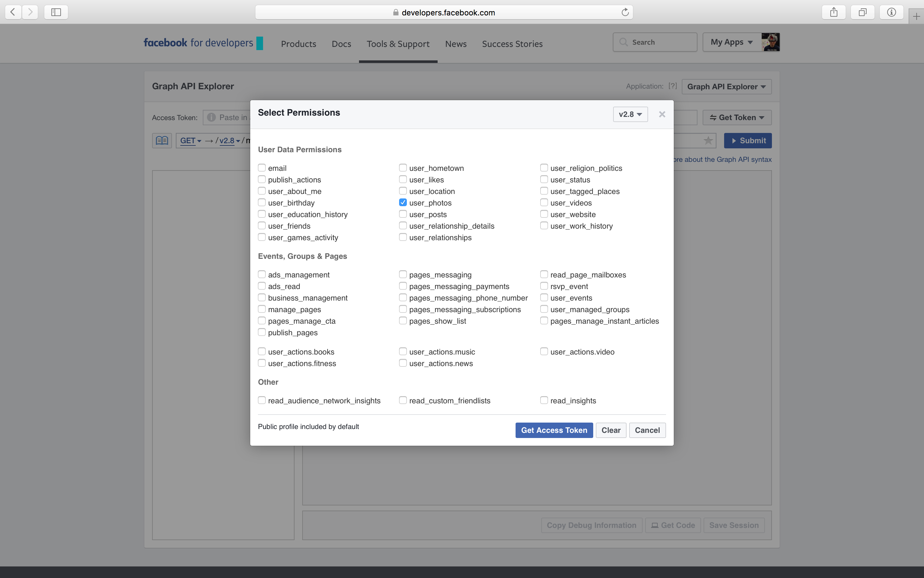Screen dimensions: 924x578
Task: Open the Docs menu
Action: [341, 44]
